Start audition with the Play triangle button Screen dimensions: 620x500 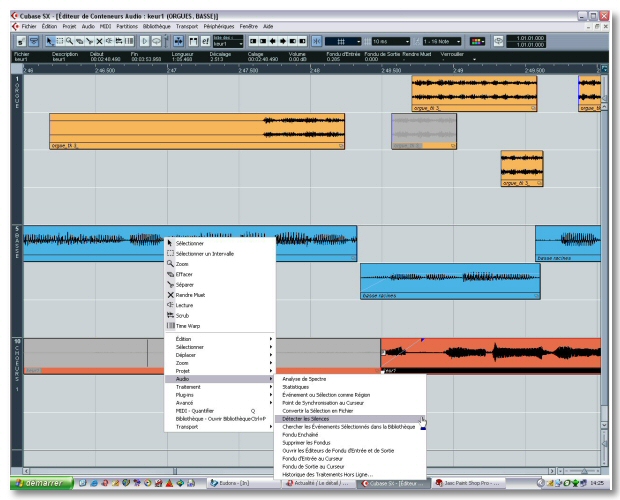click(x=145, y=41)
